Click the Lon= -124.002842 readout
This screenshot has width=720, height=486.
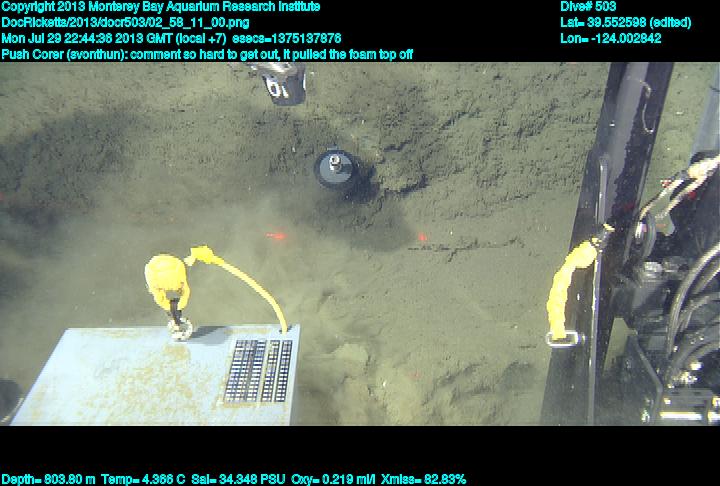tap(610, 39)
